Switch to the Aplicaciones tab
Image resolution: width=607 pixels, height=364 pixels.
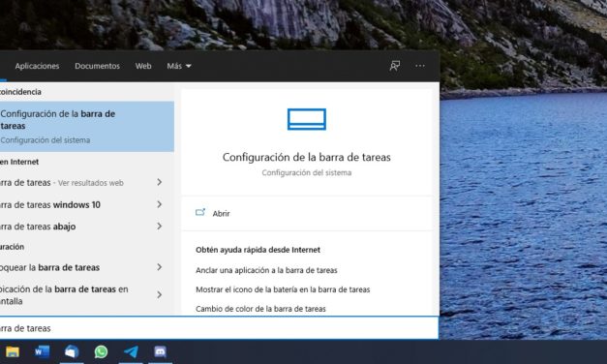[x=37, y=66]
